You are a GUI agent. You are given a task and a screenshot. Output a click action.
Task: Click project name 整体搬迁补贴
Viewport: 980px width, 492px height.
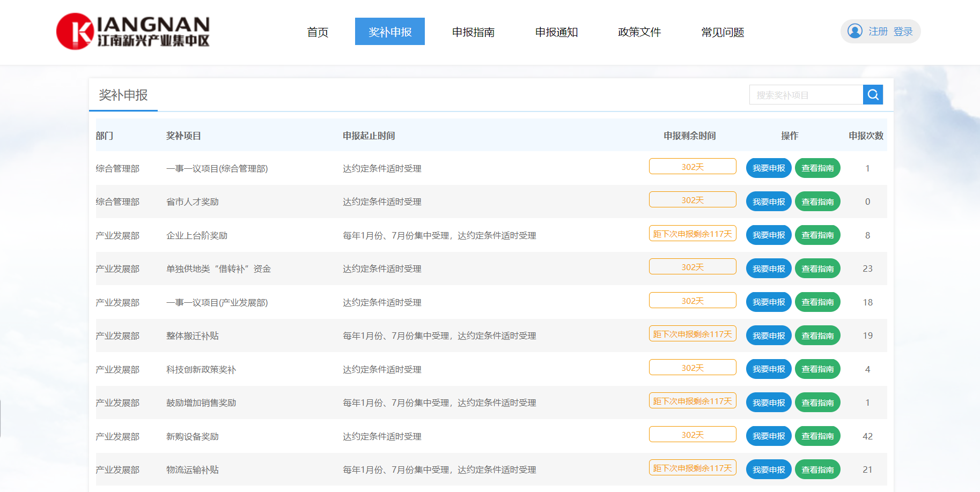[193, 336]
